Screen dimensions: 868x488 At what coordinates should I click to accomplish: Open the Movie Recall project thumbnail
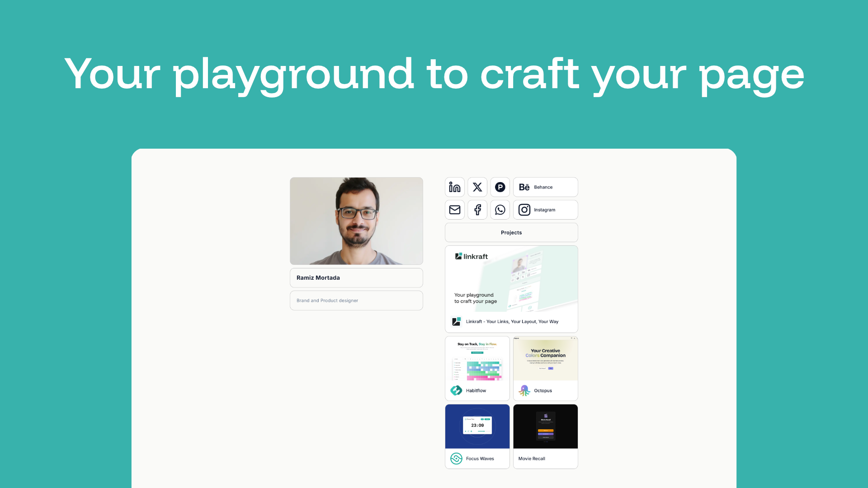(x=545, y=427)
